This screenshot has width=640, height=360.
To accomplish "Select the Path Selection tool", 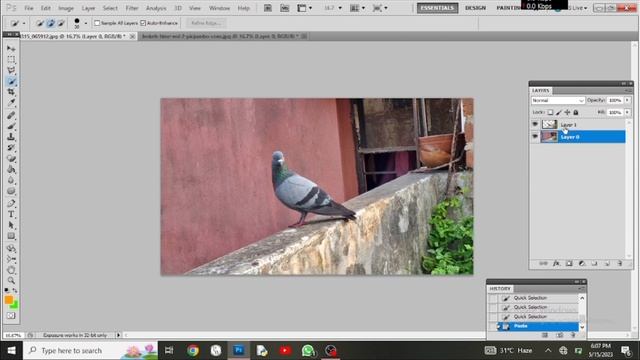I will point(11,225).
